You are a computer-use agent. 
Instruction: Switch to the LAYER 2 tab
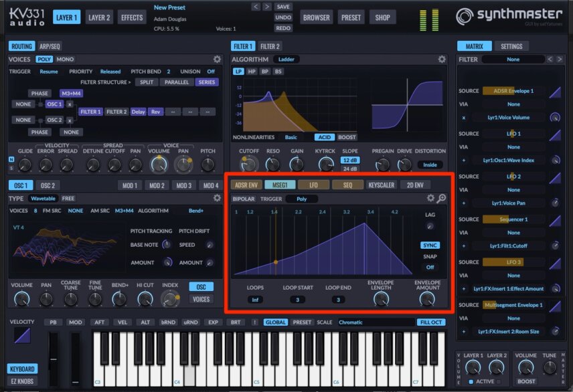coord(99,17)
